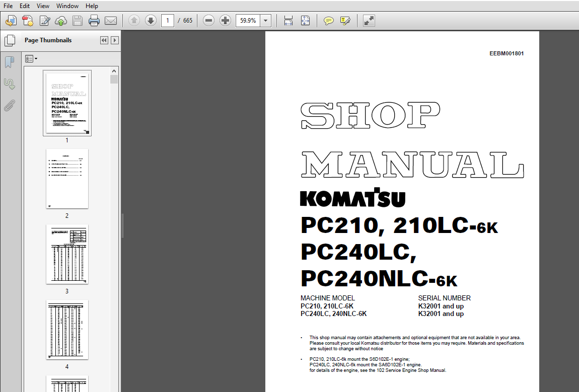Click the Page Thumbnails panel title

(x=48, y=40)
